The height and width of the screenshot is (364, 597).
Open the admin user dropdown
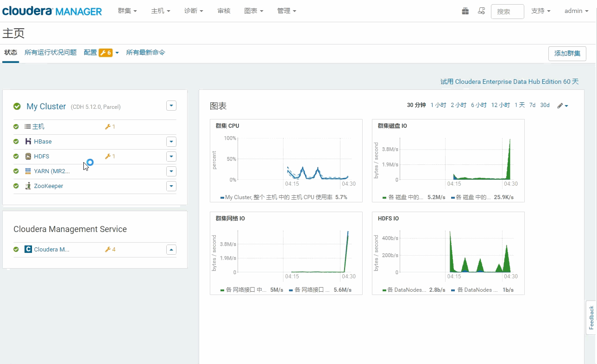[x=576, y=11]
